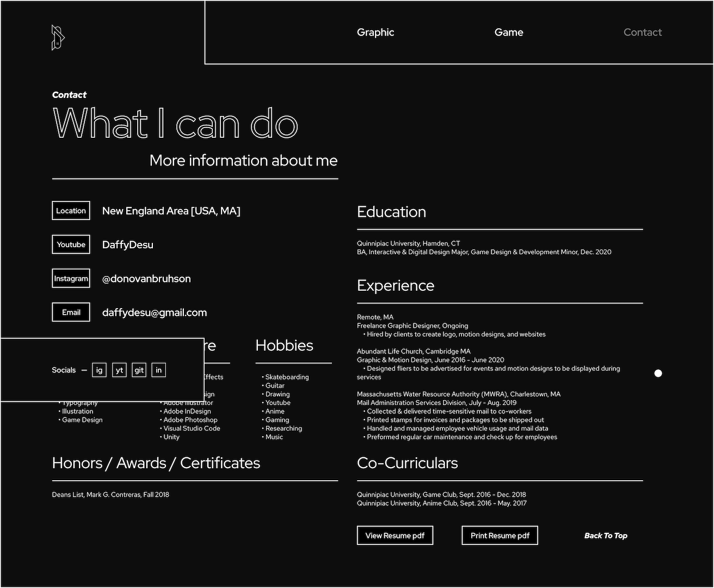The height and width of the screenshot is (588, 714).
Task: Click the Game Design skill item
Action: 81,420
